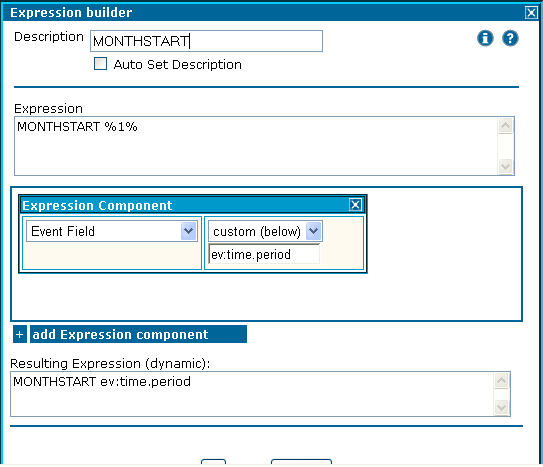Click the plus icon to add component
Image resolution: width=543 pixels, height=467 pixels.
coord(20,334)
